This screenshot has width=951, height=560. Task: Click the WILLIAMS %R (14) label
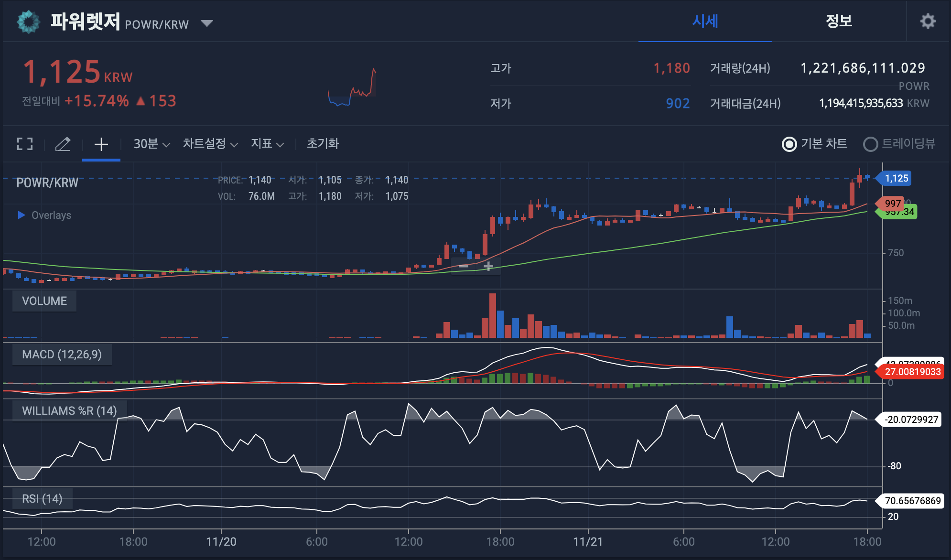(69, 411)
